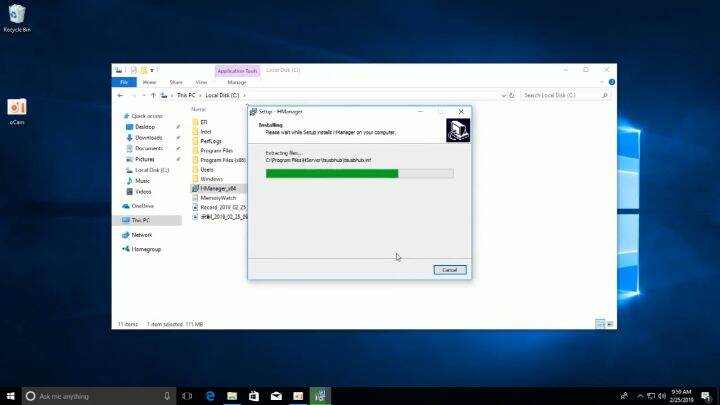Click Cancel in the HManager setup dialog
The width and height of the screenshot is (720, 405).
click(449, 269)
